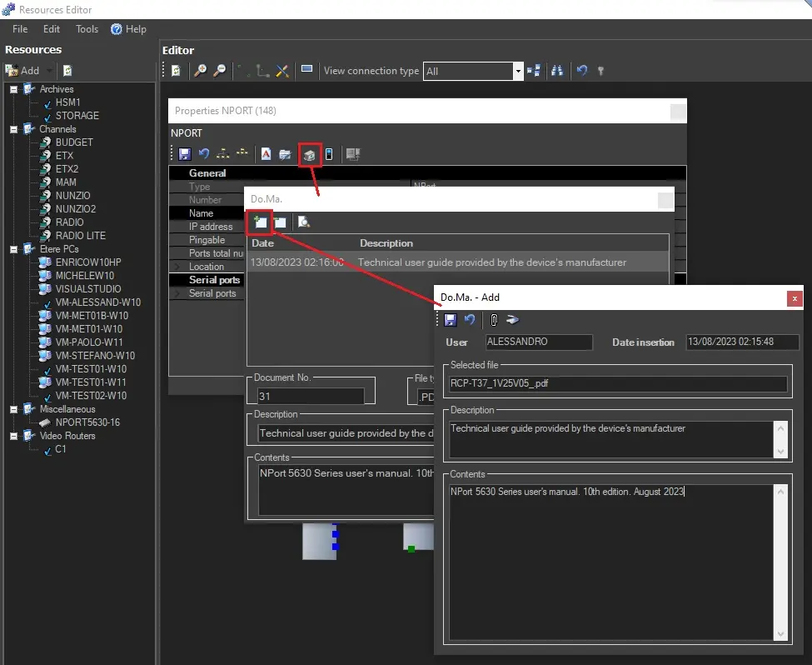Click the scanner icon in Do.Ma. Add toolbar

[512, 319]
